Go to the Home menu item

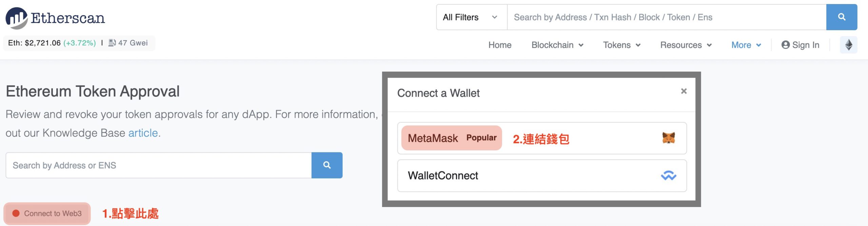tap(500, 45)
